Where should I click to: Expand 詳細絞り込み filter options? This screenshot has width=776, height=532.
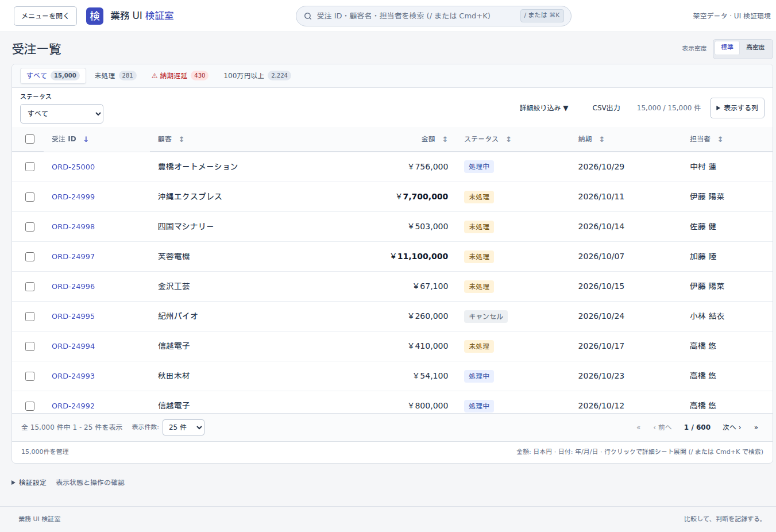point(544,108)
